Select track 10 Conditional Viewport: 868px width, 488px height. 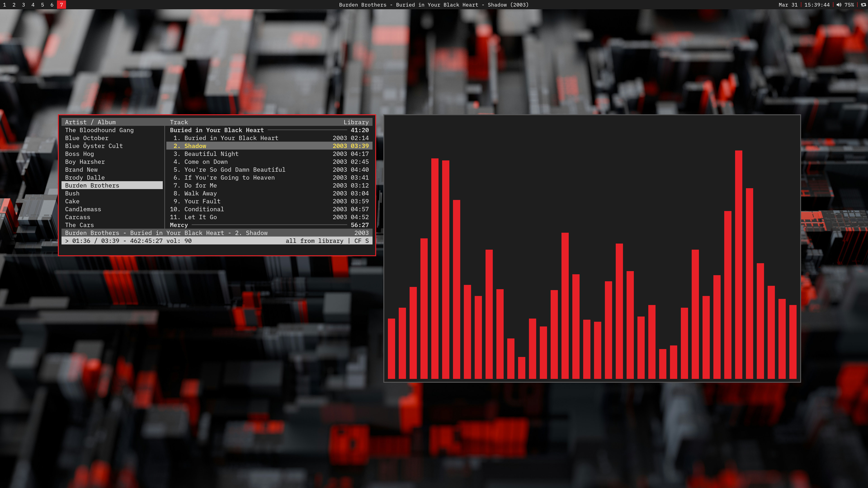tap(269, 209)
